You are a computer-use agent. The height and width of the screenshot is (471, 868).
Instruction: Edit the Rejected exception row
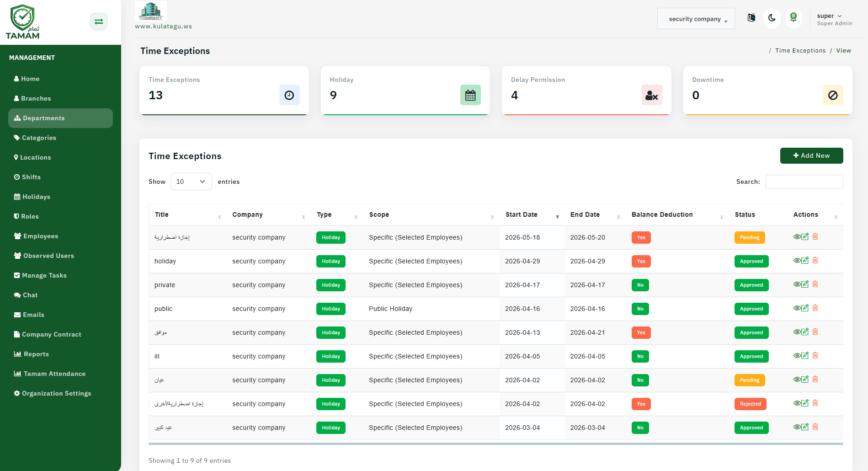coord(805,403)
